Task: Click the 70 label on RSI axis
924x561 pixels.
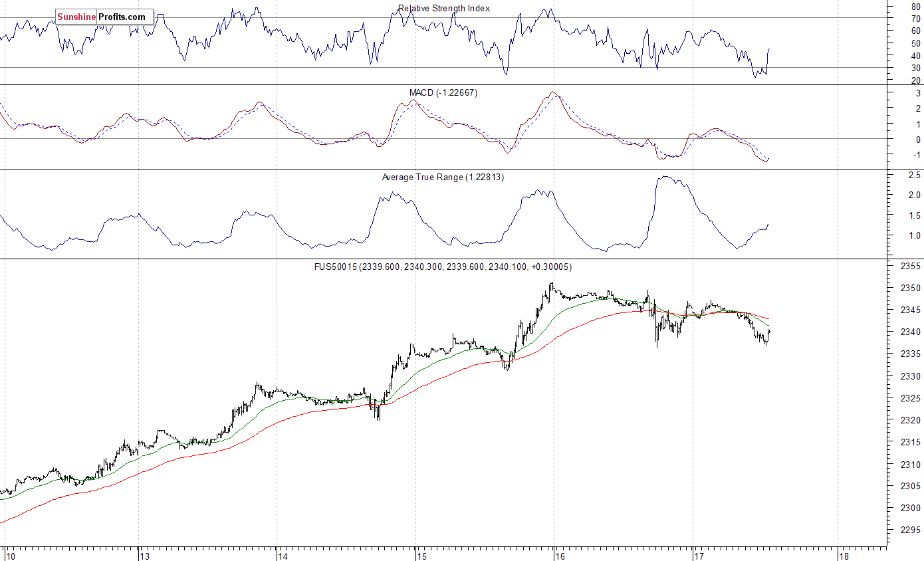Action: pyautogui.click(x=915, y=19)
